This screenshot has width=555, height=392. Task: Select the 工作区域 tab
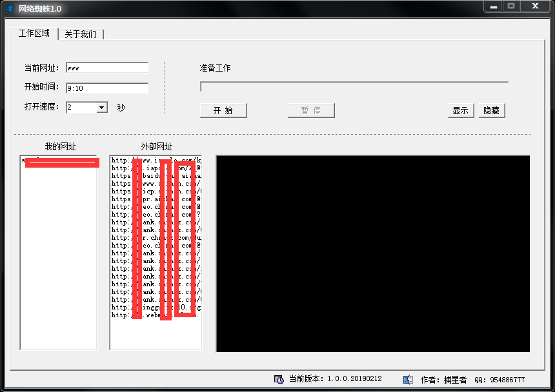pyautogui.click(x=34, y=34)
